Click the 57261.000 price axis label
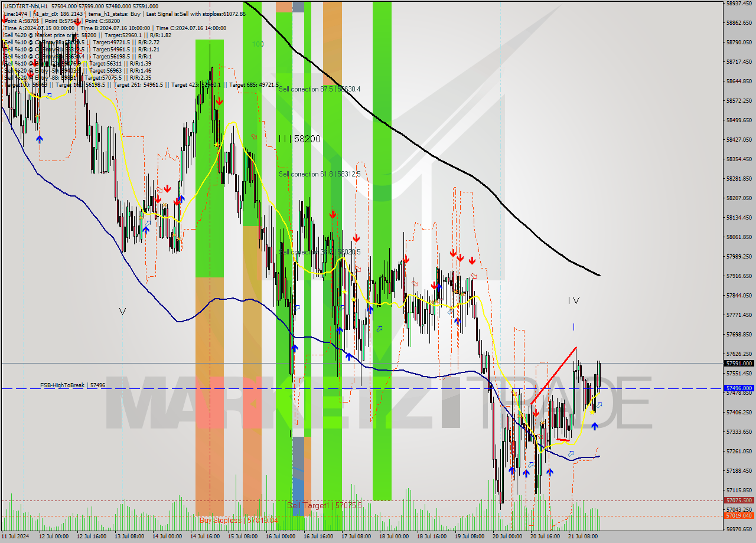This screenshot has width=756, height=543. [740, 451]
